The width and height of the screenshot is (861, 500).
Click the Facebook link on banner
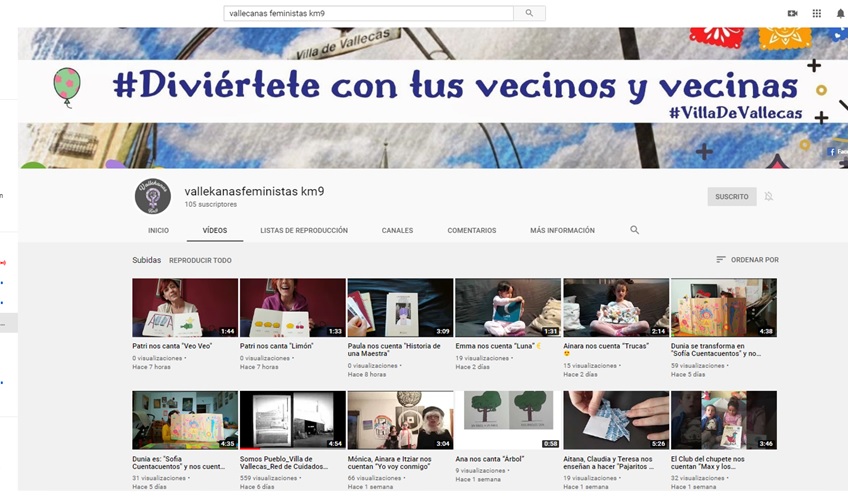[x=837, y=151]
